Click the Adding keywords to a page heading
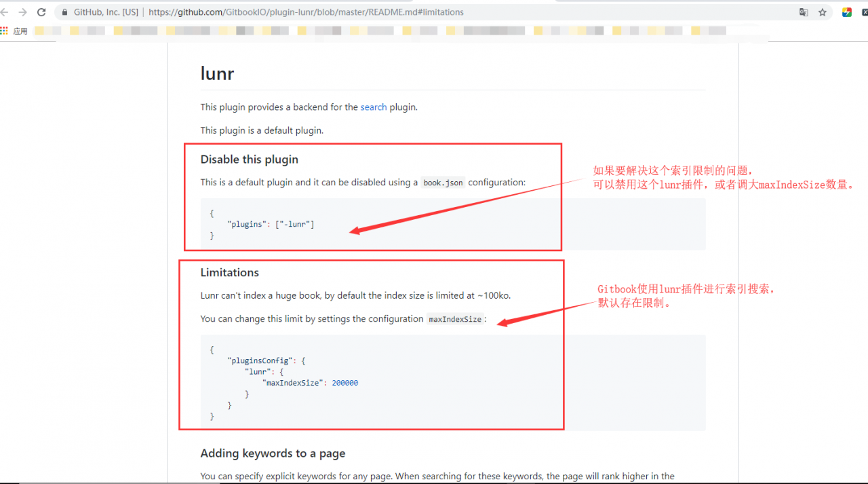 273,453
